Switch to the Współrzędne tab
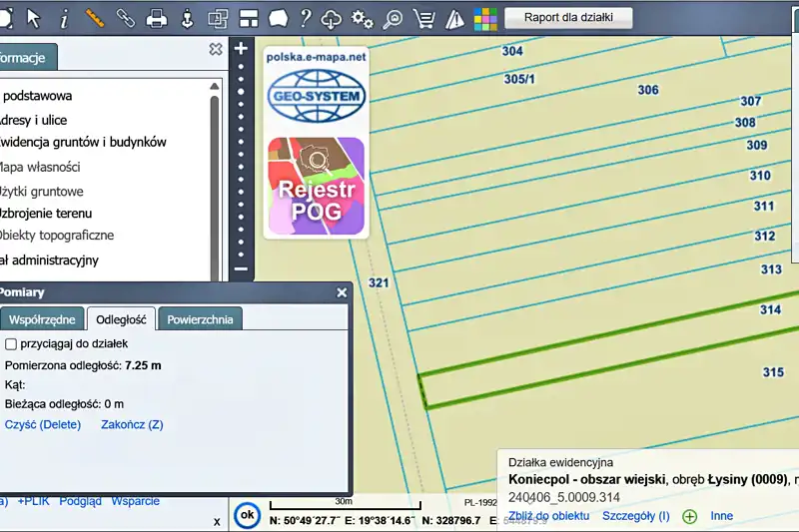Screen dimensions: 799x532 (42, 319)
